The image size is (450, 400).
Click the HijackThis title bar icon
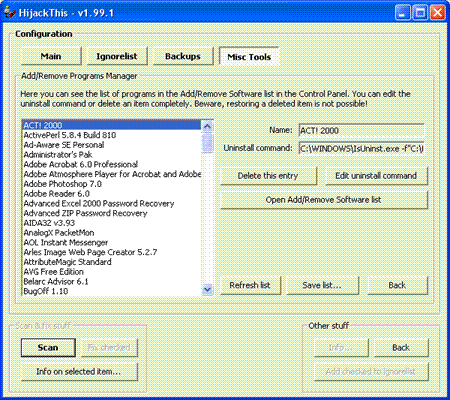[x=10, y=12]
